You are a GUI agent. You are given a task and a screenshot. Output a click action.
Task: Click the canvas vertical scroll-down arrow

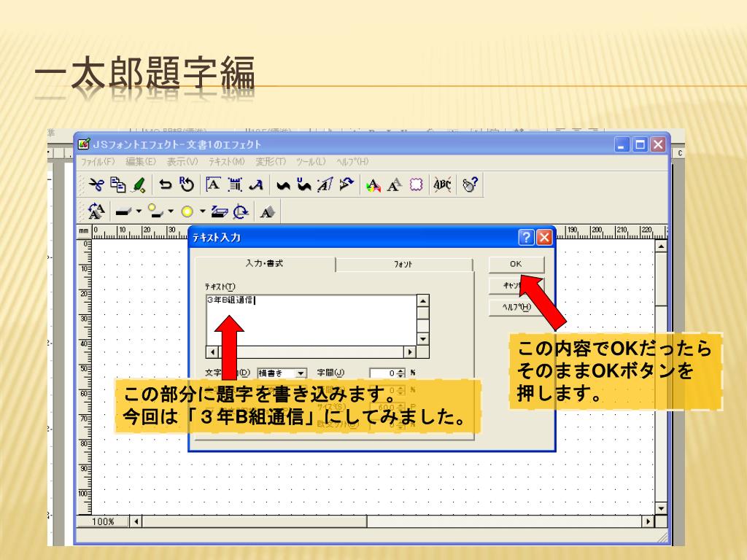[x=661, y=508]
